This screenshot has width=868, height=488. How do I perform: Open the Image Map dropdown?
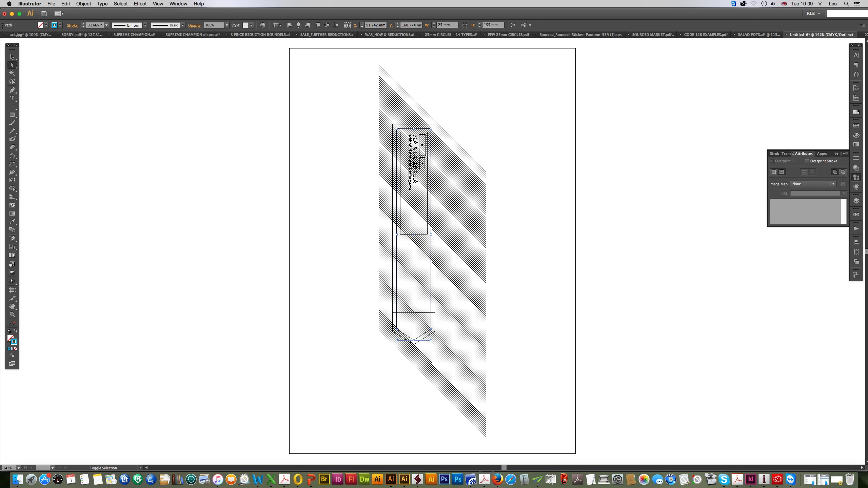813,184
